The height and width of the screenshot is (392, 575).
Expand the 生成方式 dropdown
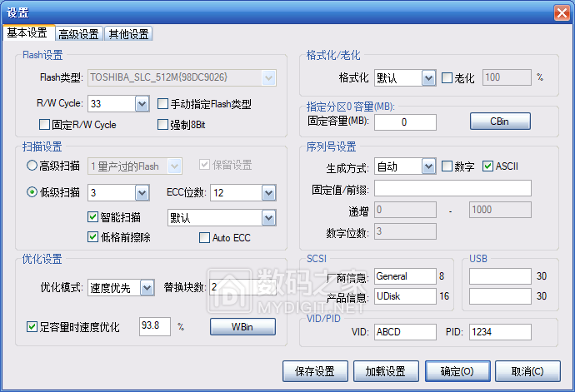428,166
